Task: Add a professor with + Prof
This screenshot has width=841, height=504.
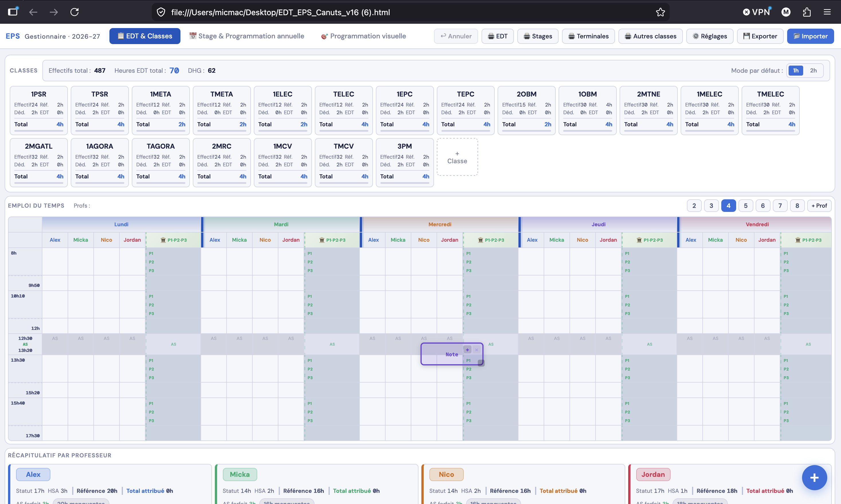Action: pos(819,206)
